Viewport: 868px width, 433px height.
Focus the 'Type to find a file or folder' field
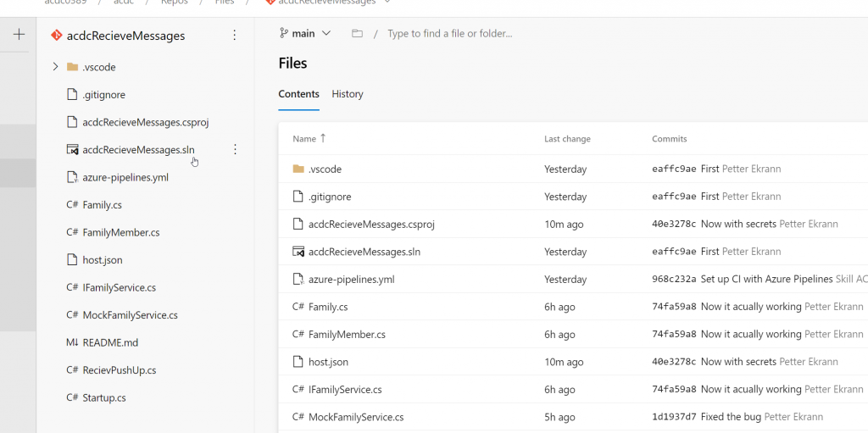pos(449,34)
